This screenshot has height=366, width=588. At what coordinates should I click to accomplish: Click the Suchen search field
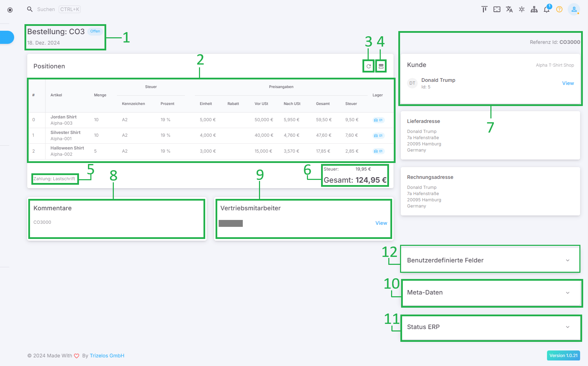point(46,9)
